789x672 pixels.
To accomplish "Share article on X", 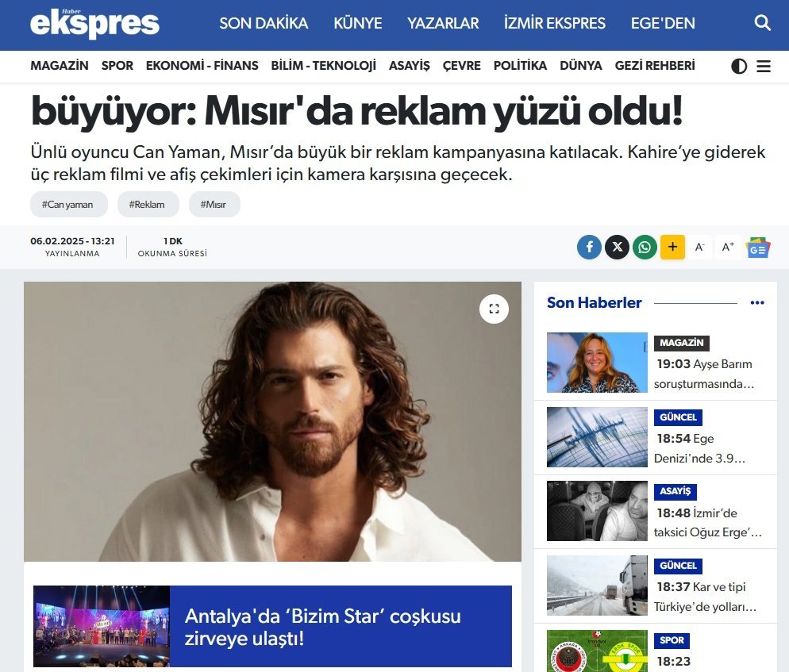I will tap(617, 247).
